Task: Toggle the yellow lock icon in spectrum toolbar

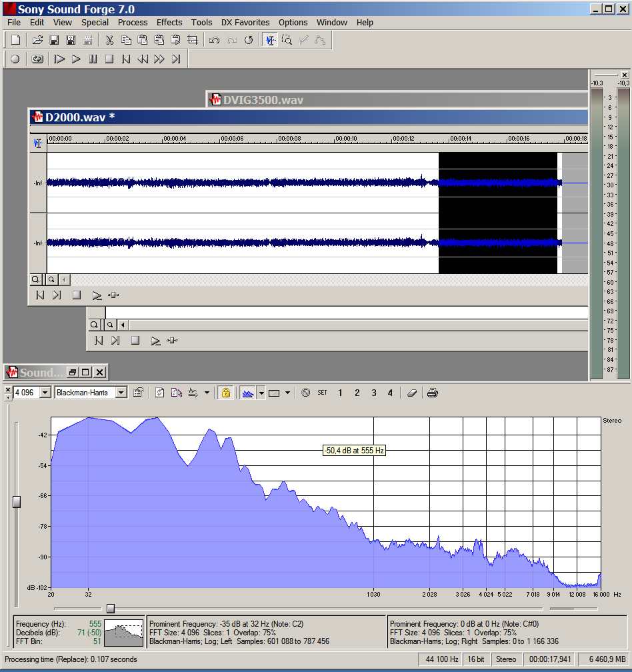Action: tap(225, 392)
